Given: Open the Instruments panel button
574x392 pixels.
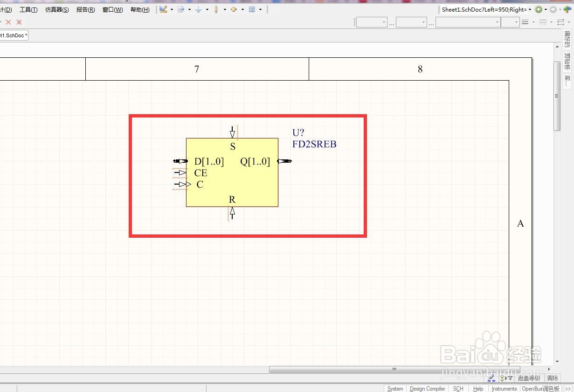Looking at the screenshot, I should coord(504,388).
